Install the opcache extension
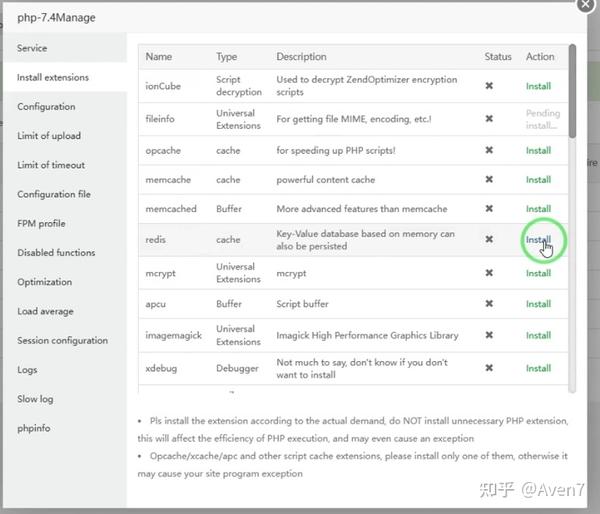 coord(538,150)
